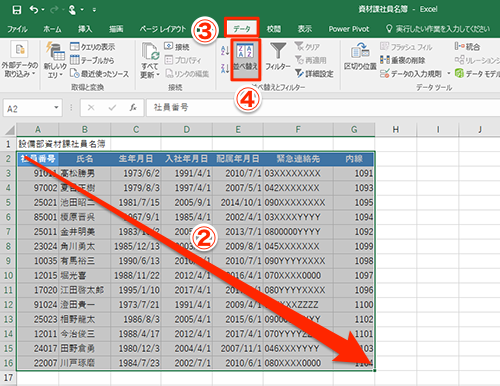This screenshot has width=500, height=386.
Task: Click the touch/mouse mode icon
Action: [72, 10]
